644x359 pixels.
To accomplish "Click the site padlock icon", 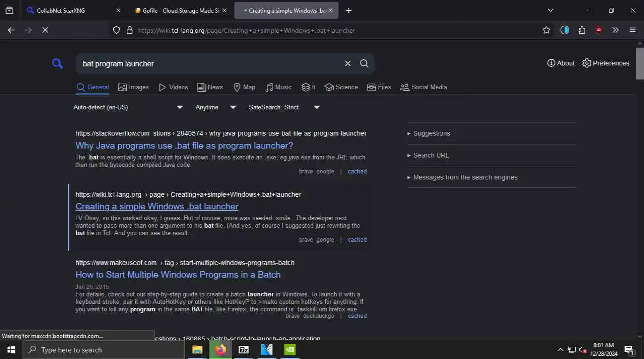I will tap(130, 30).
